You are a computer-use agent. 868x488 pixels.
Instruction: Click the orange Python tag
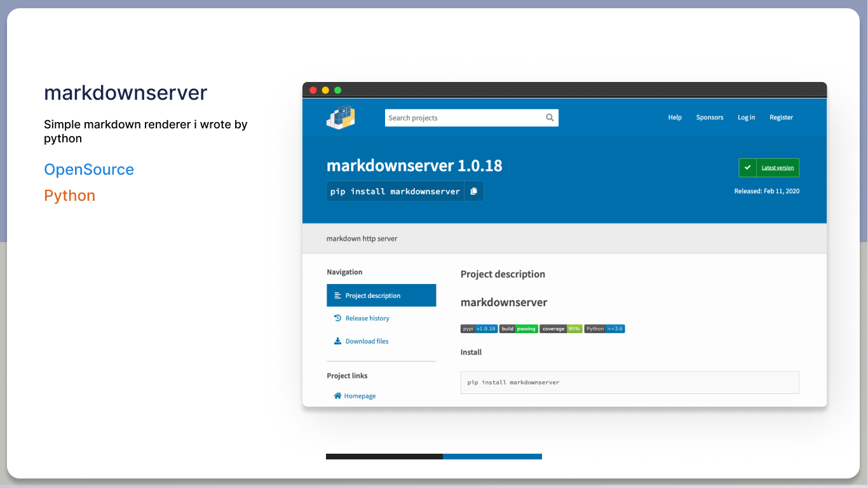point(70,196)
